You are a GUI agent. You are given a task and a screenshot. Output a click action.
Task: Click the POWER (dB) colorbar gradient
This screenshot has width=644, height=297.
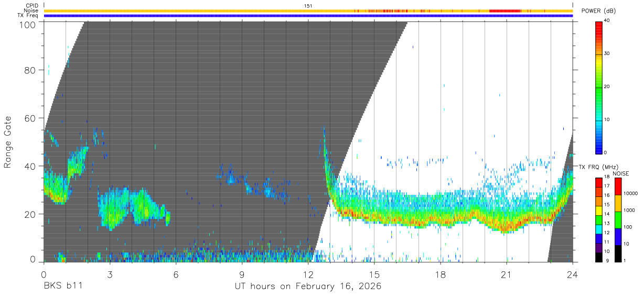[598, 87]
